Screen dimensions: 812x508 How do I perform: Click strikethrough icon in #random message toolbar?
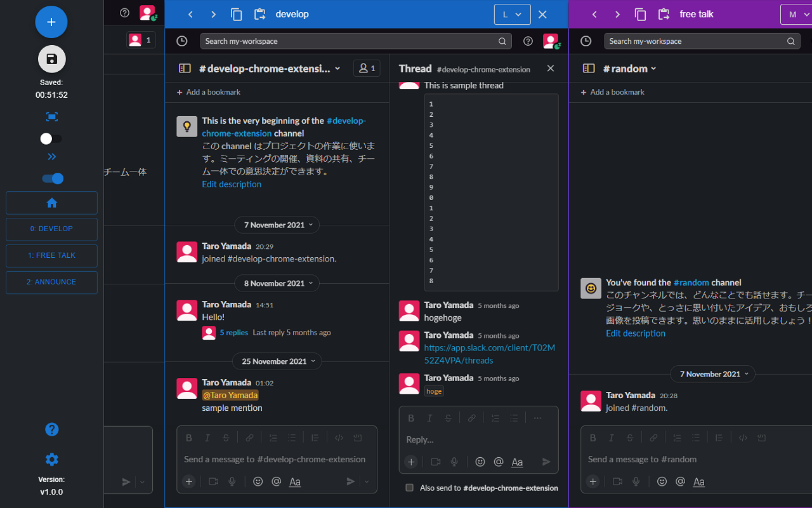tap(630, 438)
